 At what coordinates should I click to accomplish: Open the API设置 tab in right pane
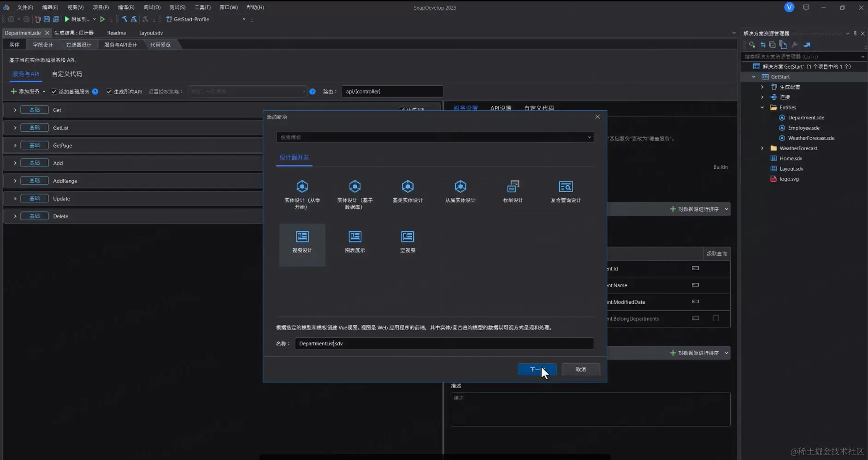click(501, 108)
